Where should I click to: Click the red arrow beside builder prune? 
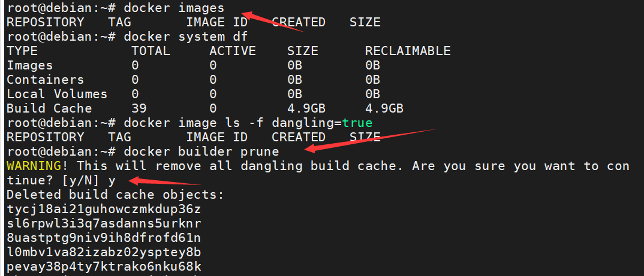[x=369, y=141]
